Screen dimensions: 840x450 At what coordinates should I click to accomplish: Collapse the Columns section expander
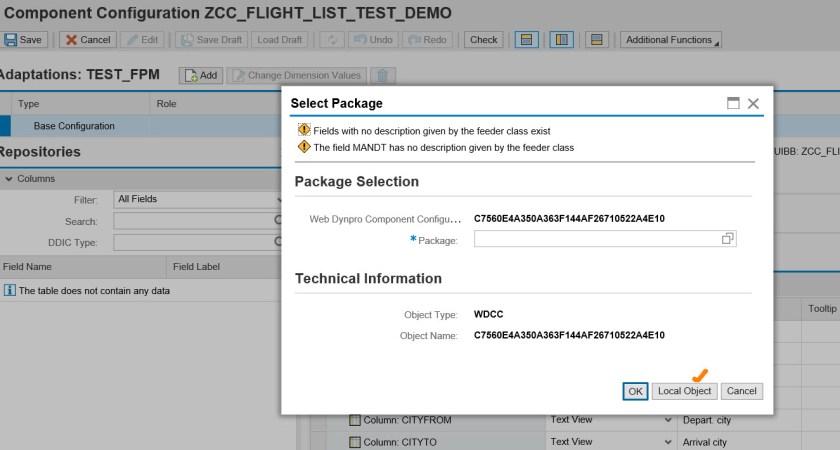point(9,179)
